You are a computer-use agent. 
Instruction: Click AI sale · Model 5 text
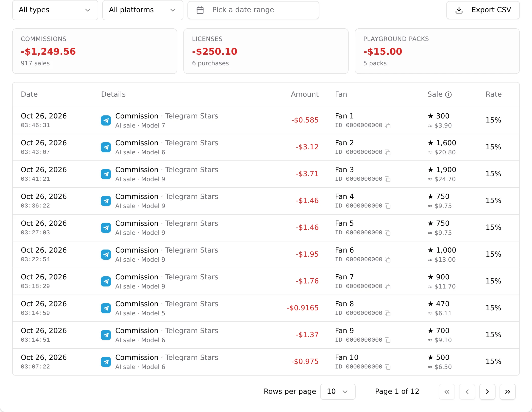[x=140, y=313]
